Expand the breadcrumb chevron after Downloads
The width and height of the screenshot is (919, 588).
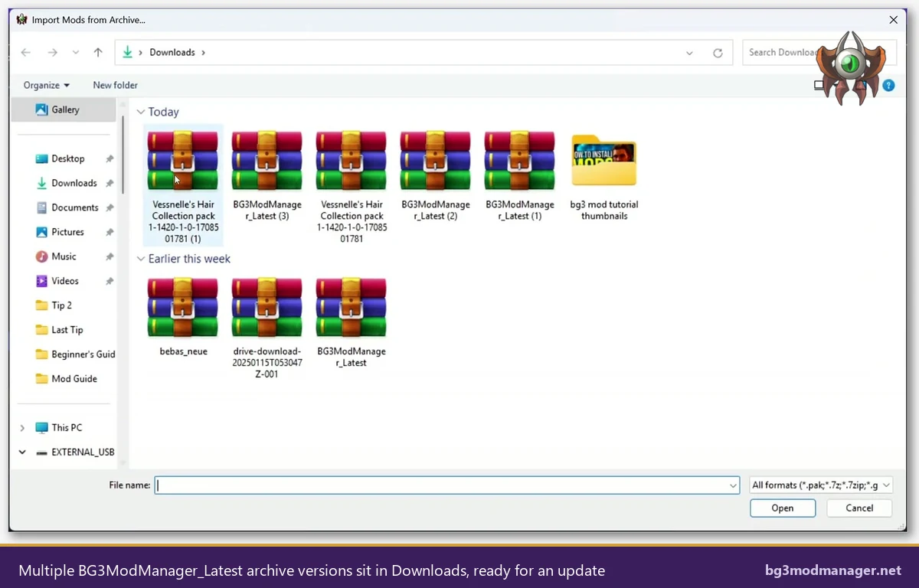tap(203, 53)
